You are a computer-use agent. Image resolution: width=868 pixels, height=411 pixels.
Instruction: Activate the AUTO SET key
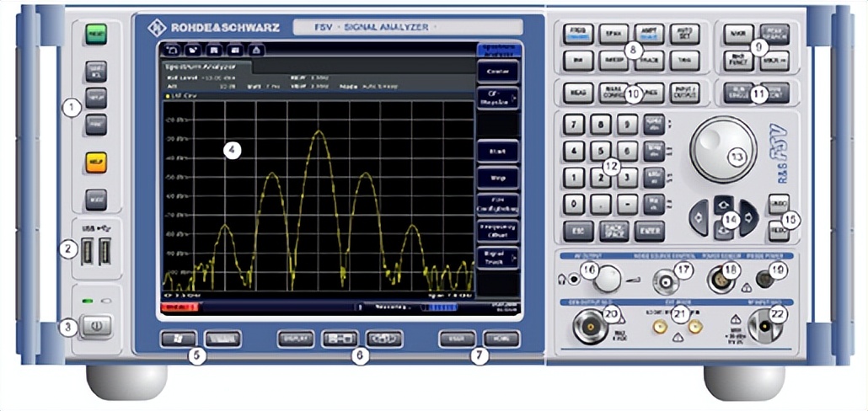point(685,35)
